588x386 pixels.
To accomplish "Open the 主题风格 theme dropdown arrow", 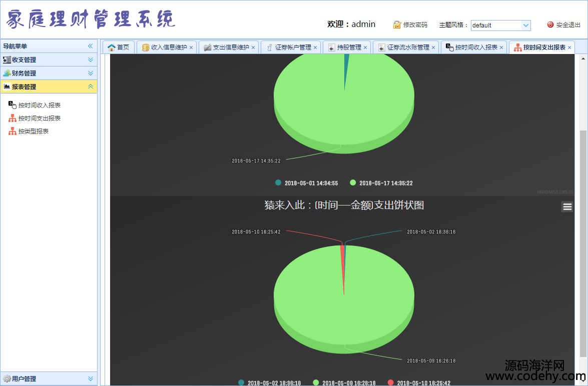I will point(526,25).
